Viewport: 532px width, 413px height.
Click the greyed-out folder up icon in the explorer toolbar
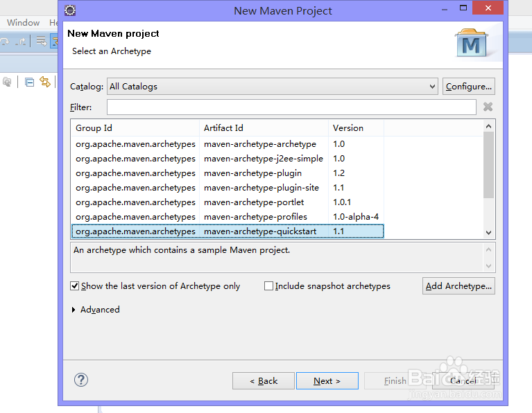pos(7,82)
